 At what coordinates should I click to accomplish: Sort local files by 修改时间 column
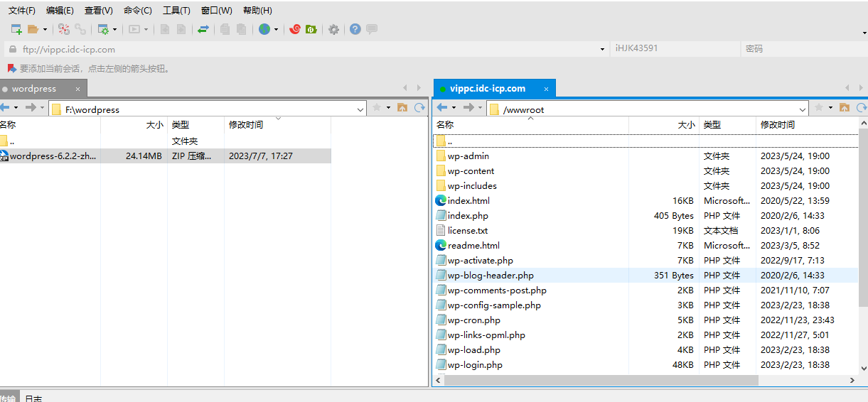[x=277, y=125]
